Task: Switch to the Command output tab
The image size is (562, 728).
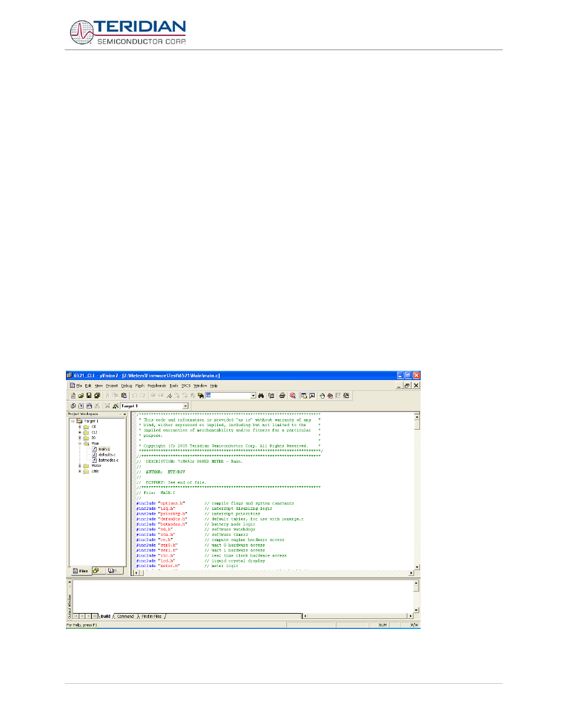Action: [x=125, y=616]
